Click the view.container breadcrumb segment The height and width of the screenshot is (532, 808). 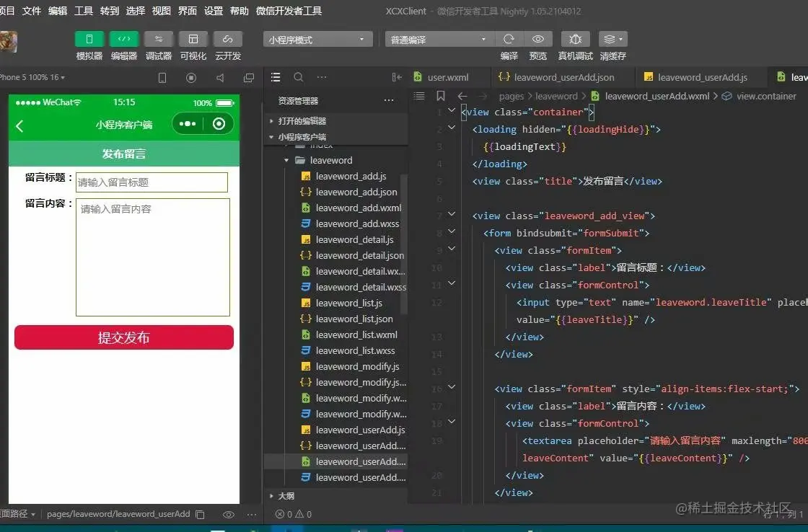766,96
